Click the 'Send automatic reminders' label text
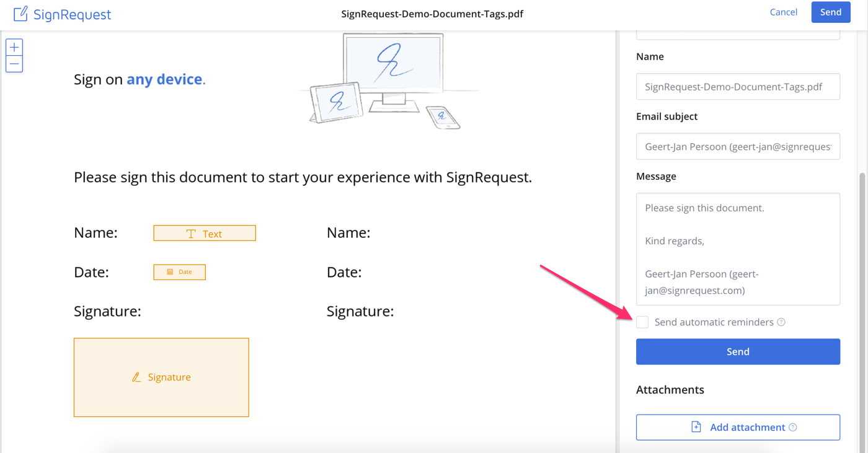The width and height of the screenshot is (868, 453). pos(714,322)
